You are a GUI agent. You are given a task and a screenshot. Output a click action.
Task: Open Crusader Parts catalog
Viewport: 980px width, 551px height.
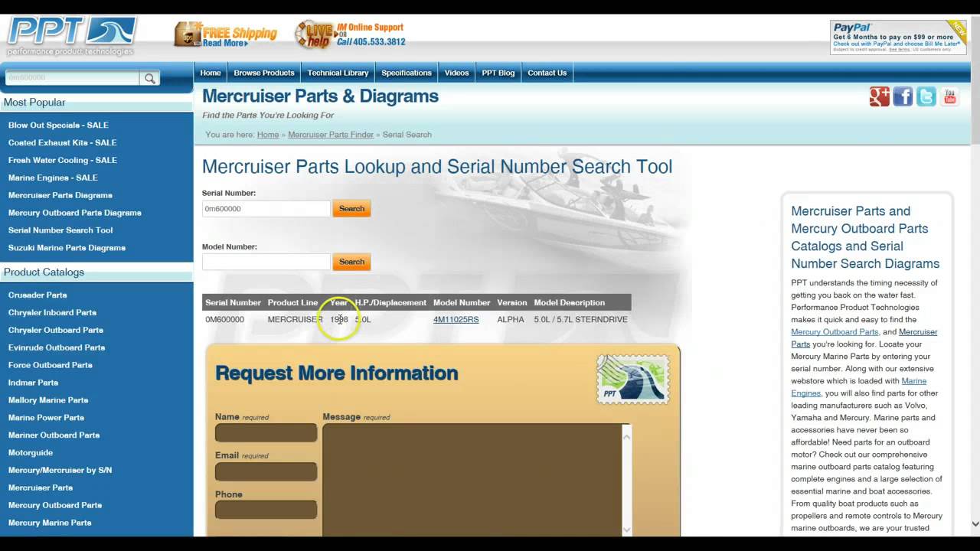pyautogui.click(x=38, y=295)
